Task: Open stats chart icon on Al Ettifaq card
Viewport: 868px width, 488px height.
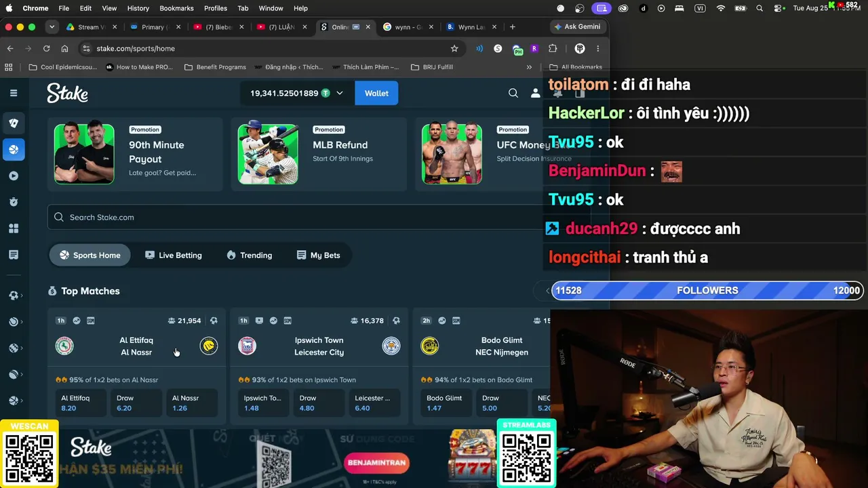Action: click(x=77, y=321)
